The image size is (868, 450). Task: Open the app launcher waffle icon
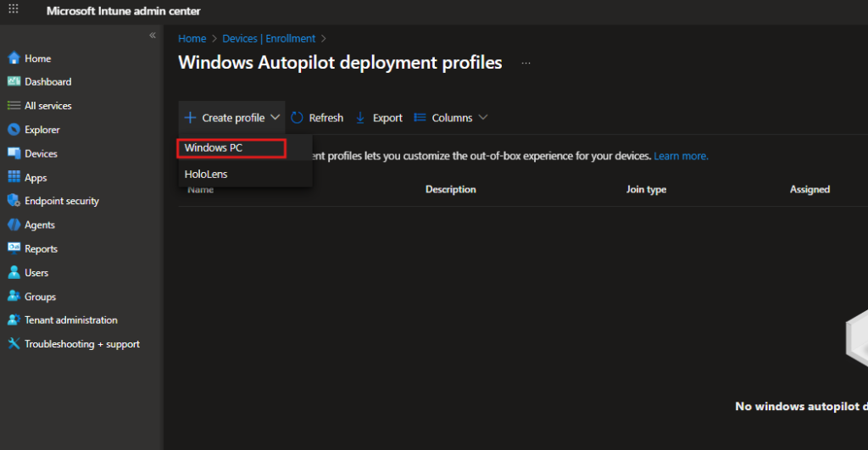(13, 10)
